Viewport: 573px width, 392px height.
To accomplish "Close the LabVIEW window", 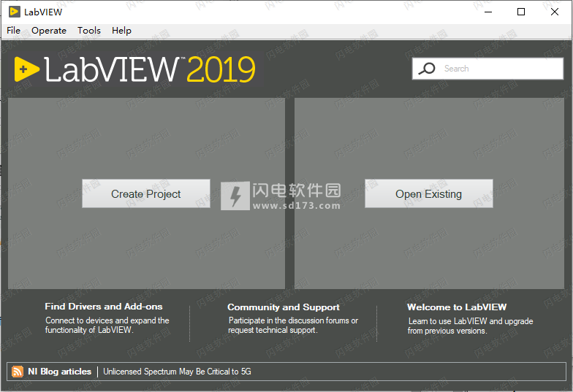I will [554, 12].
